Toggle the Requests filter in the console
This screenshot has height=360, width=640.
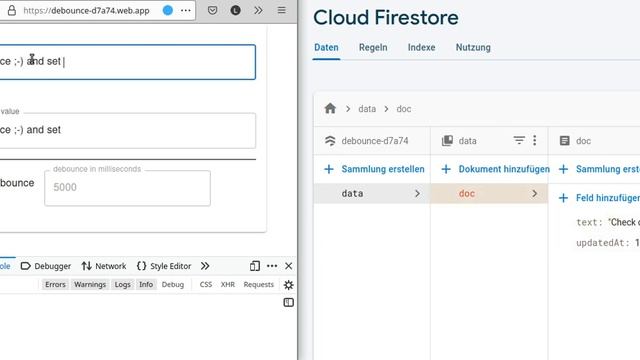click(x=258, y=284)
